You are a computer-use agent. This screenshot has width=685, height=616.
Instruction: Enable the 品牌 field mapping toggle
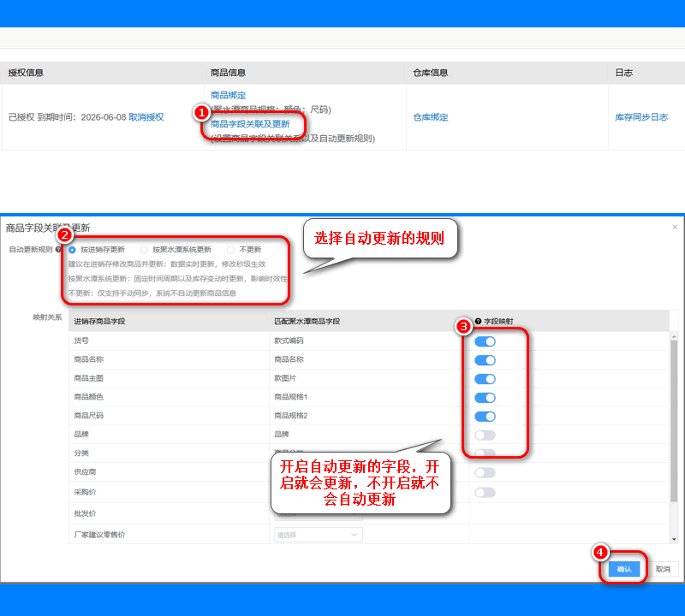click(x=485, y=435)
